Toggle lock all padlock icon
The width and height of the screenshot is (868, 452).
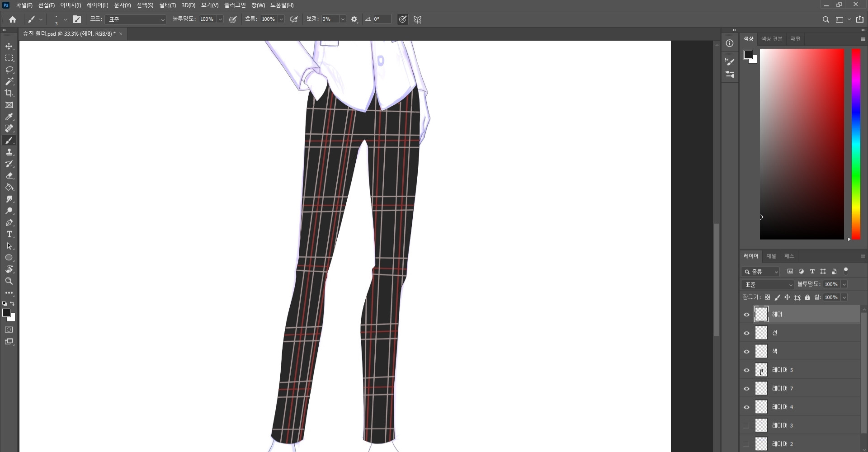coord(807,297)
